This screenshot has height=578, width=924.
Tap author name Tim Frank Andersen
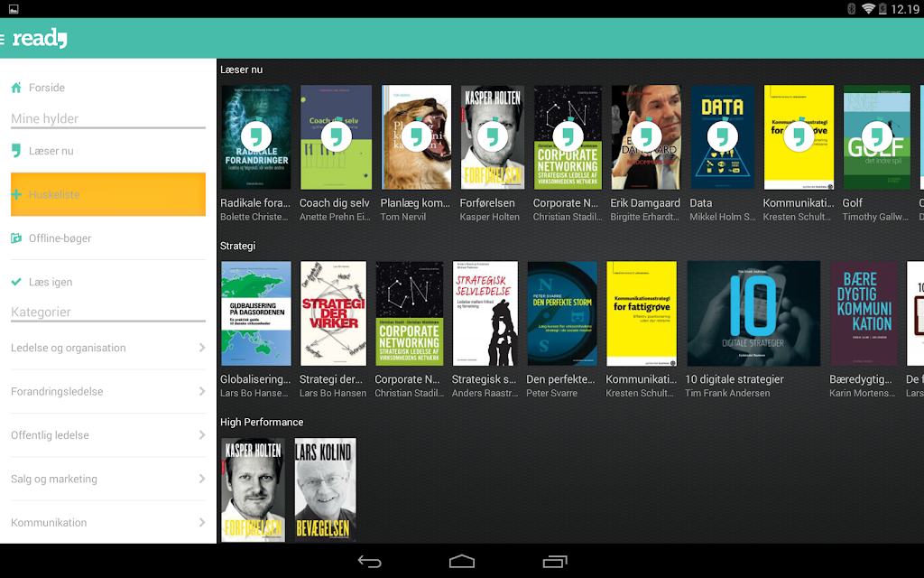point(727,394)
